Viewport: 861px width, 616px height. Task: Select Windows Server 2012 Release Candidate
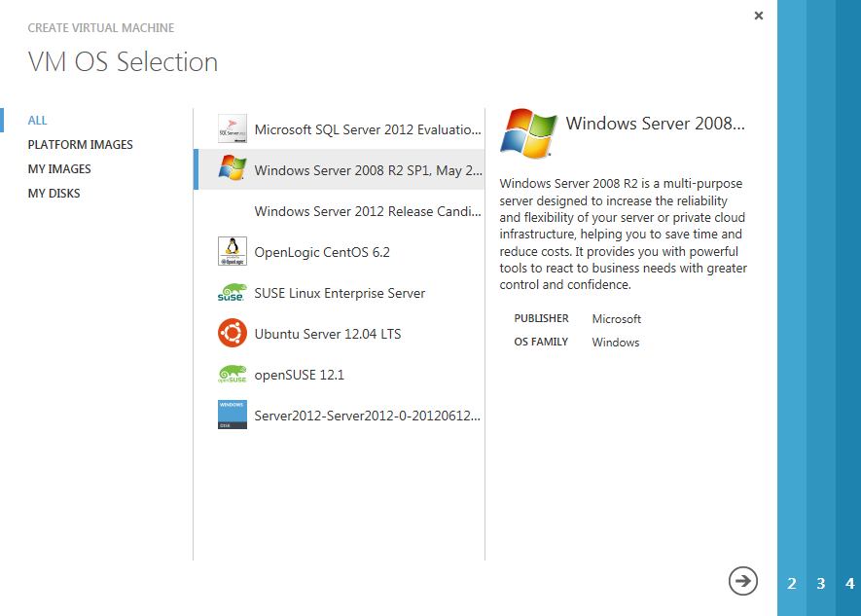click(367, 211)
